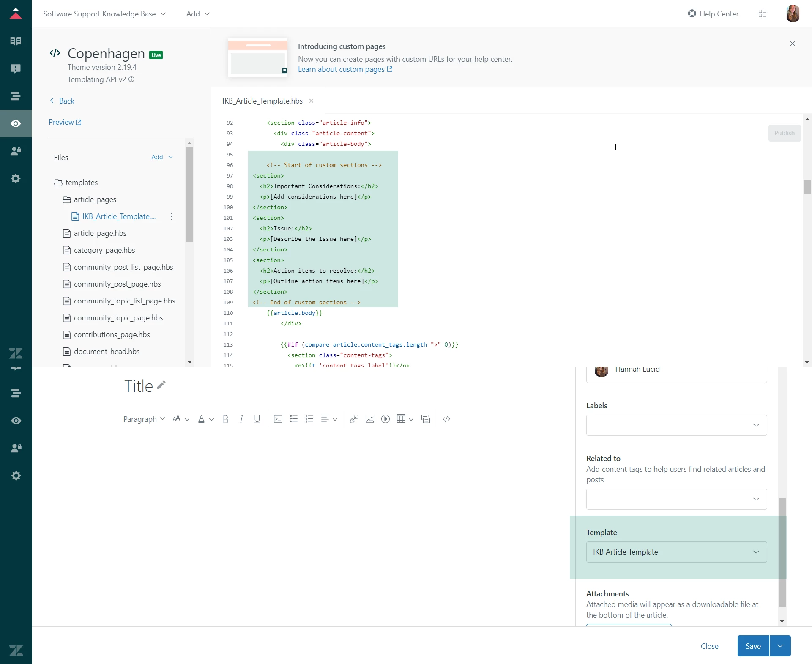The image size is (812, 664).
Task: Open source code editor icon
Action: pyautogui.click(x=446, y=419)
